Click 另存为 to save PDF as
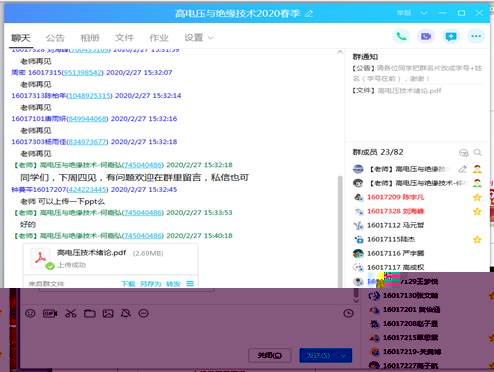 151,284
